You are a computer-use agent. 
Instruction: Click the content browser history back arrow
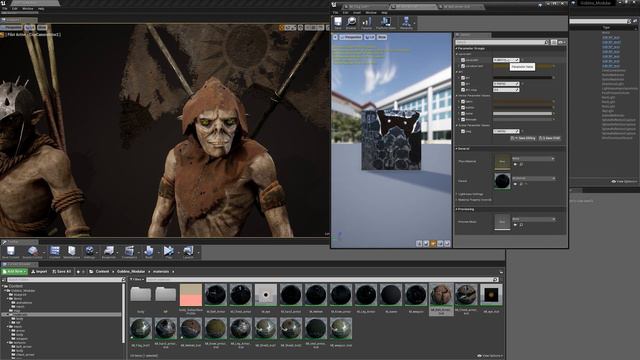pos(78,271)
